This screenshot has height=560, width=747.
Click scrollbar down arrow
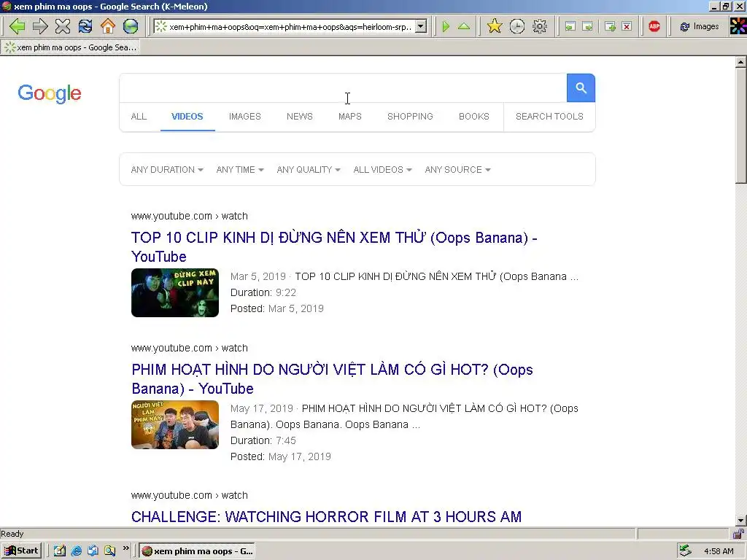click(741, 521)
